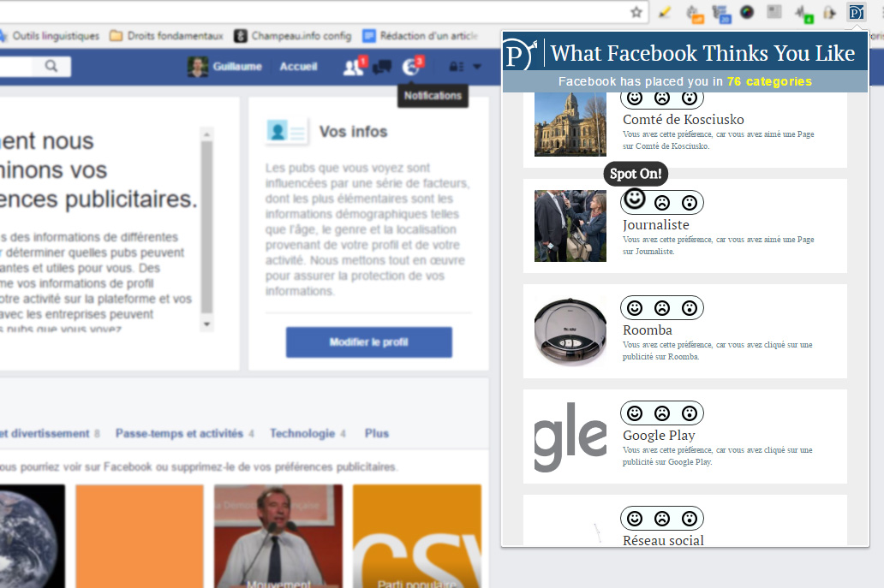The width and height of the screenshot is (884, 588).
Task: Rate Réseau social with the sad face
Action: pos(662,519)
